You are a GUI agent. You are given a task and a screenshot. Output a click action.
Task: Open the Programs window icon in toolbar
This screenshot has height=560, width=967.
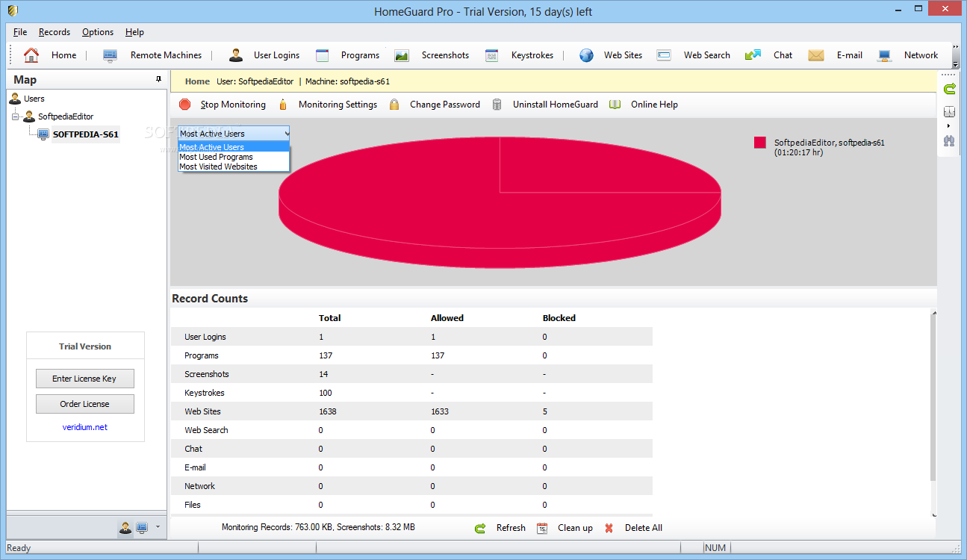323,55
